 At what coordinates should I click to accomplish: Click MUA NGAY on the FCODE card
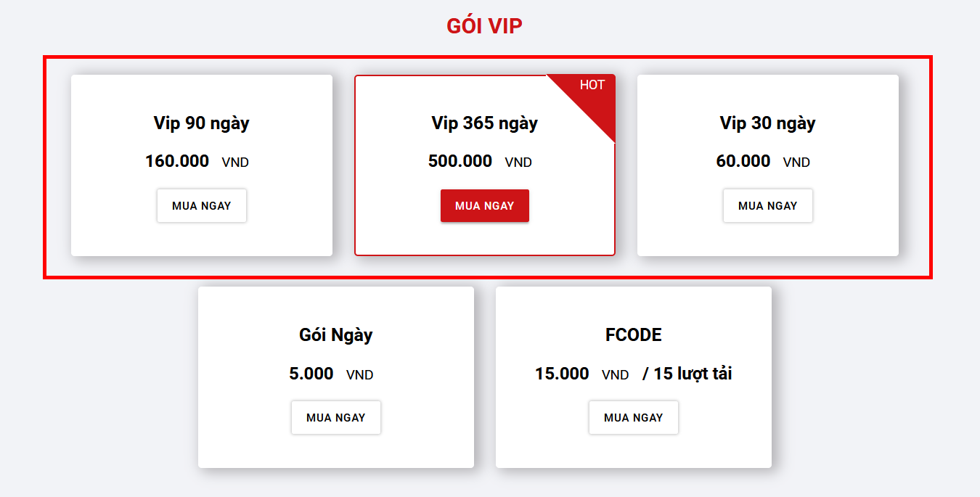633,417
